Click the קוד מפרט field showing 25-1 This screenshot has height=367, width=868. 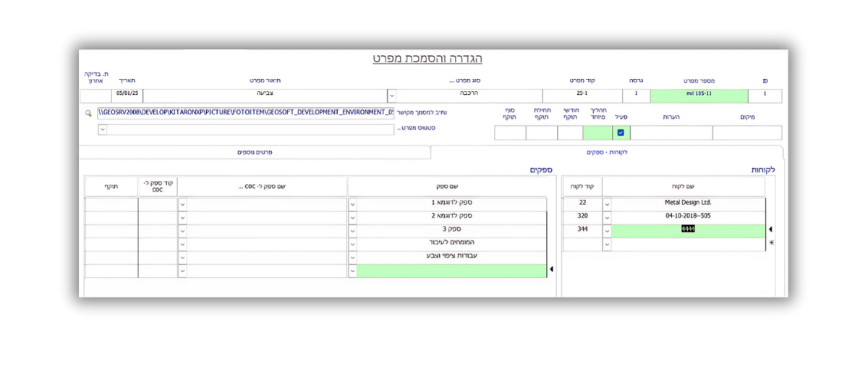[x=582, y=96]
